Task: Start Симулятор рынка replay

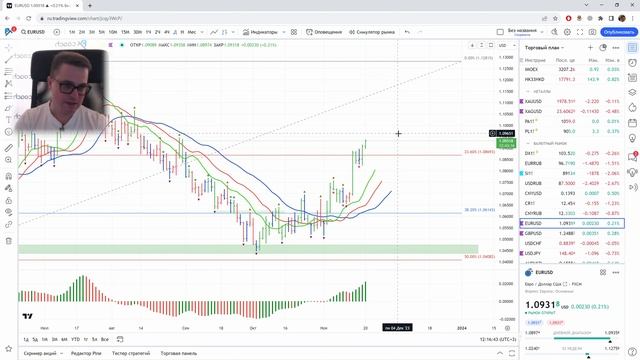Action: [x=372, y=32]
